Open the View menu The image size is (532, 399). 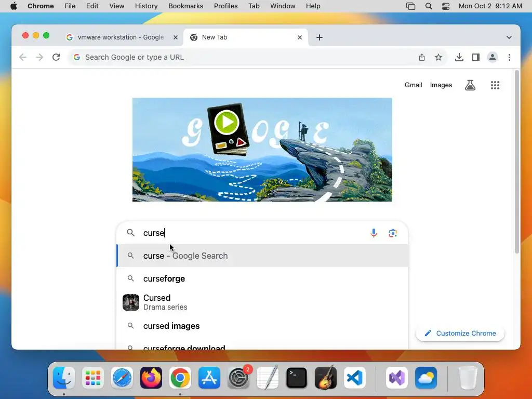(x=117, y=6)
